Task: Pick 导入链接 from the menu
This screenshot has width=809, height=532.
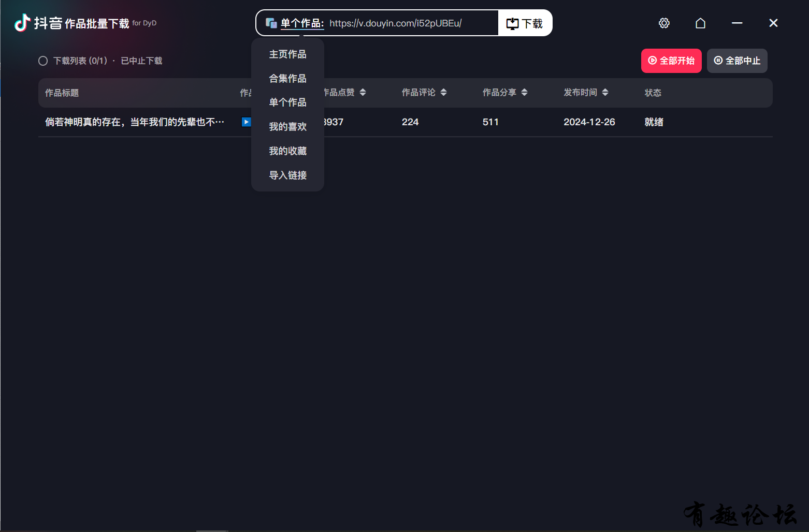Action: pos(287,175)
